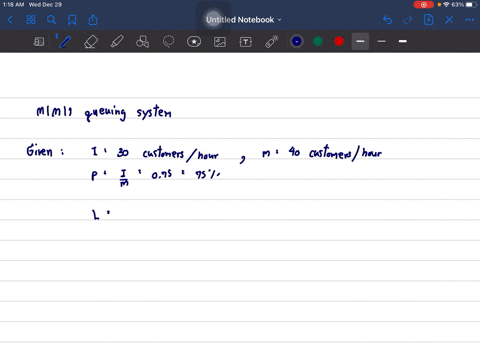Tap the red screen recording indicator
The image size is (480, 360).
(x=424, y=5)
